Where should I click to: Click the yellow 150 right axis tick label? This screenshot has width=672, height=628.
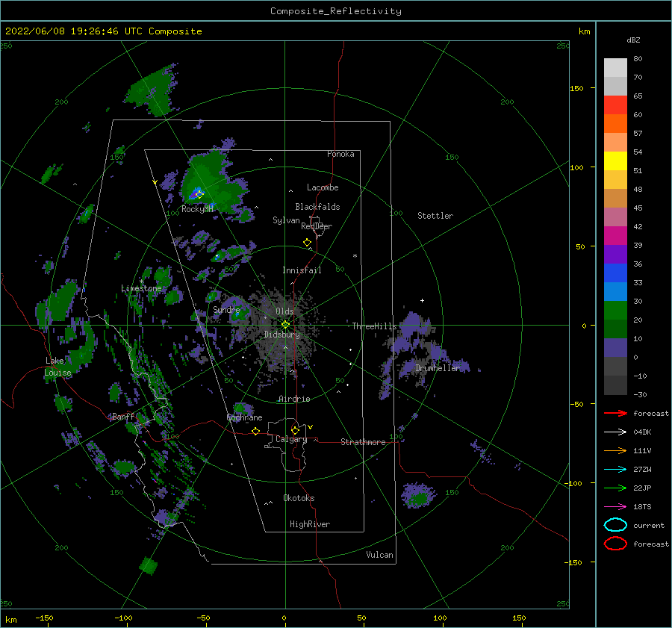[576, 88]
